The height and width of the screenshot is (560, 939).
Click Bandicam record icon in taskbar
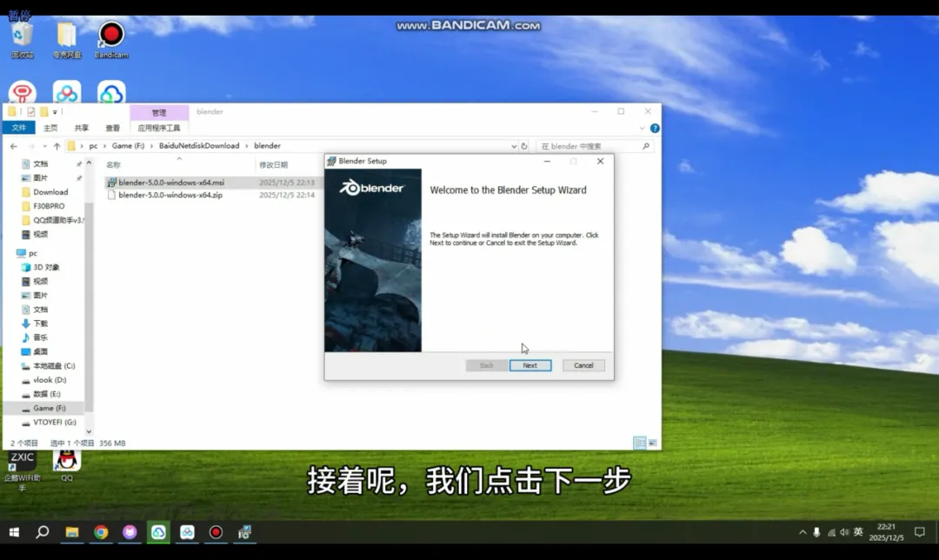click(216, 532)
